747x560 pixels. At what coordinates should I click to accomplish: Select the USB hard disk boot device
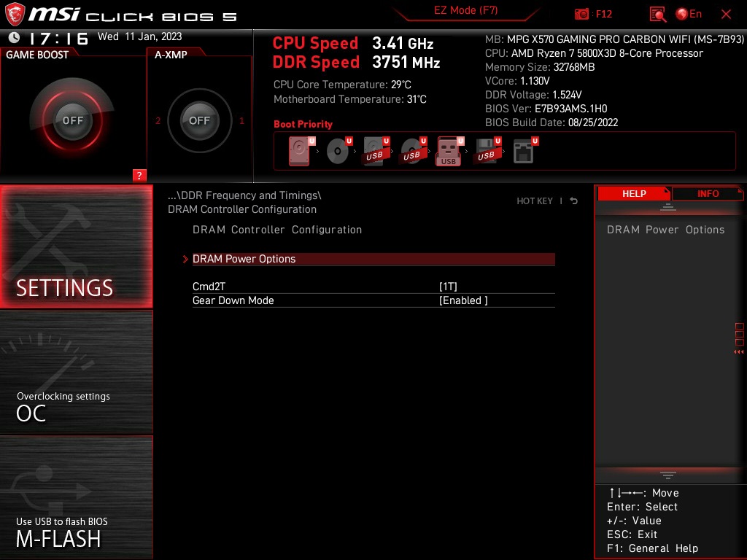point(376,152)
